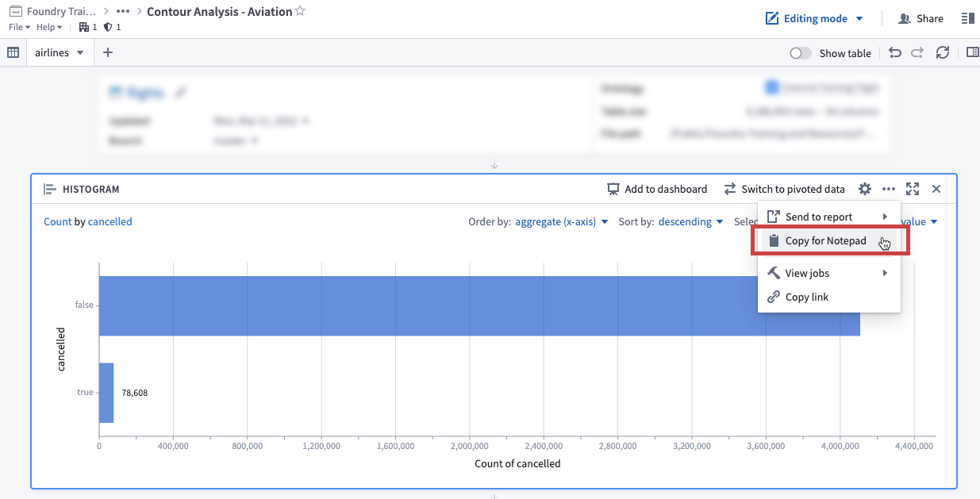Star the Contour Analysis - Aviation title
The width and height of the screenshot is (980, 499).
click(300, 12)
